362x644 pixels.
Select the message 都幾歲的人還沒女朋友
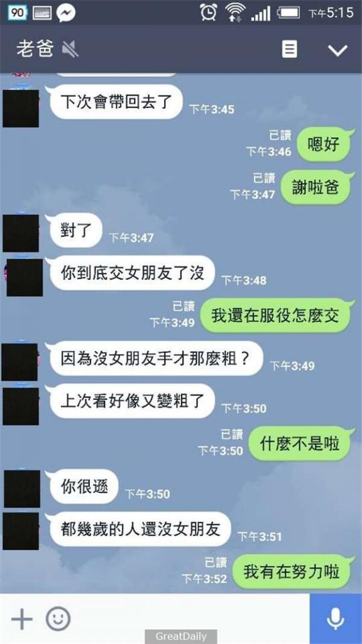[x=141, y=529]
